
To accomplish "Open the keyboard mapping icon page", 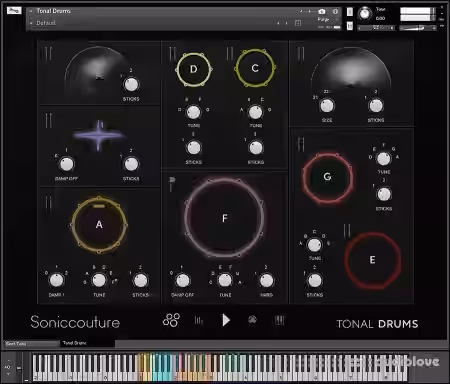I will coord(279,320).
